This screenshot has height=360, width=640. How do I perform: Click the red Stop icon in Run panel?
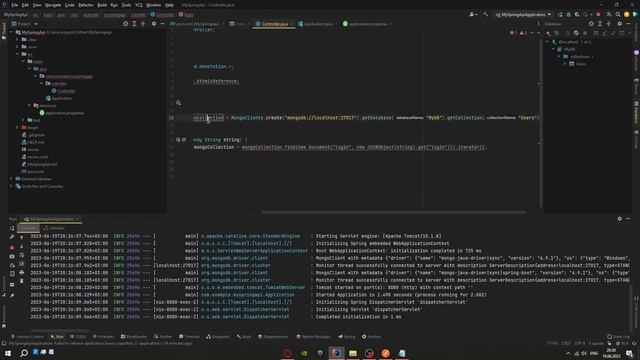coord(12,247)
